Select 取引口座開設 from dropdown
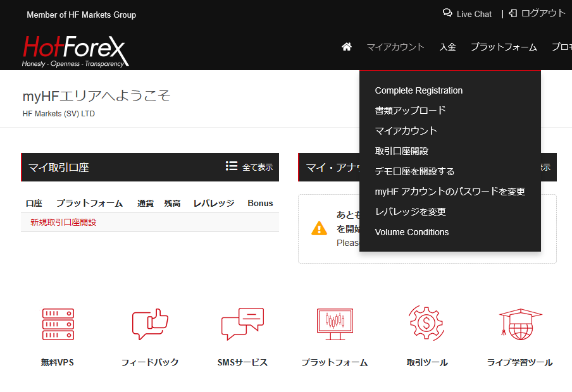 point(401,151)
